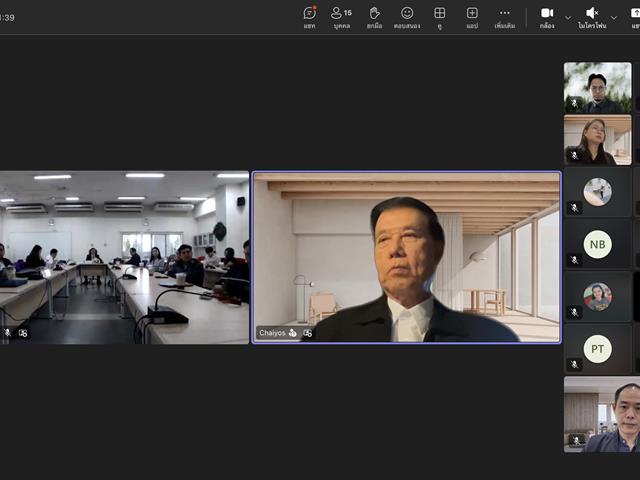Show the people list with 15 participants
Screen dimensions: 640x480
click(x=342, y=18)
